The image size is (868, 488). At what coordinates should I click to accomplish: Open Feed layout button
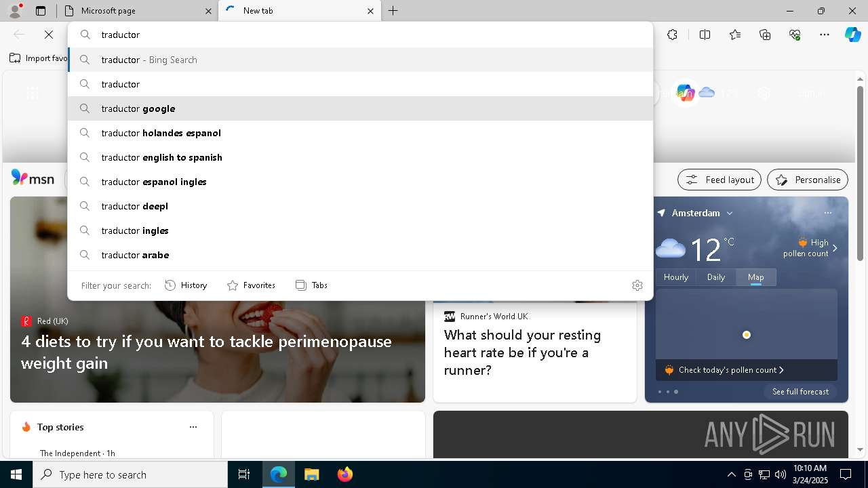(x=719, y=180)
